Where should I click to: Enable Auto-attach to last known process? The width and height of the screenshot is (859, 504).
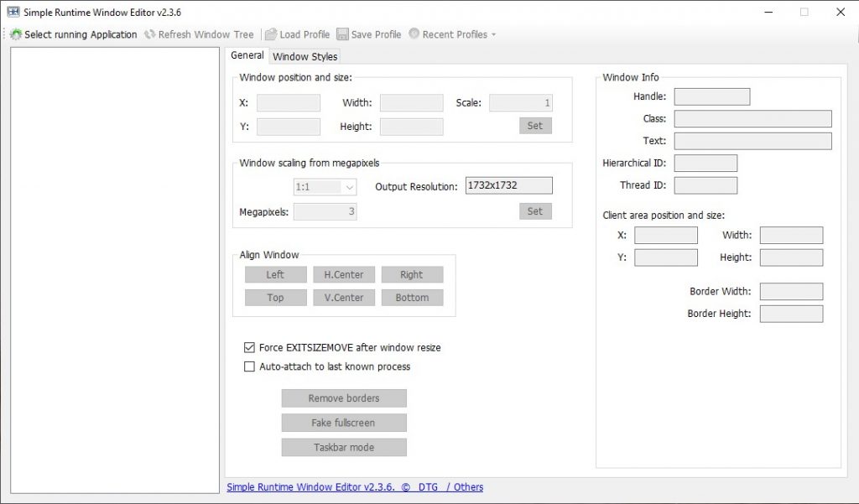click(x=249, y=366)
